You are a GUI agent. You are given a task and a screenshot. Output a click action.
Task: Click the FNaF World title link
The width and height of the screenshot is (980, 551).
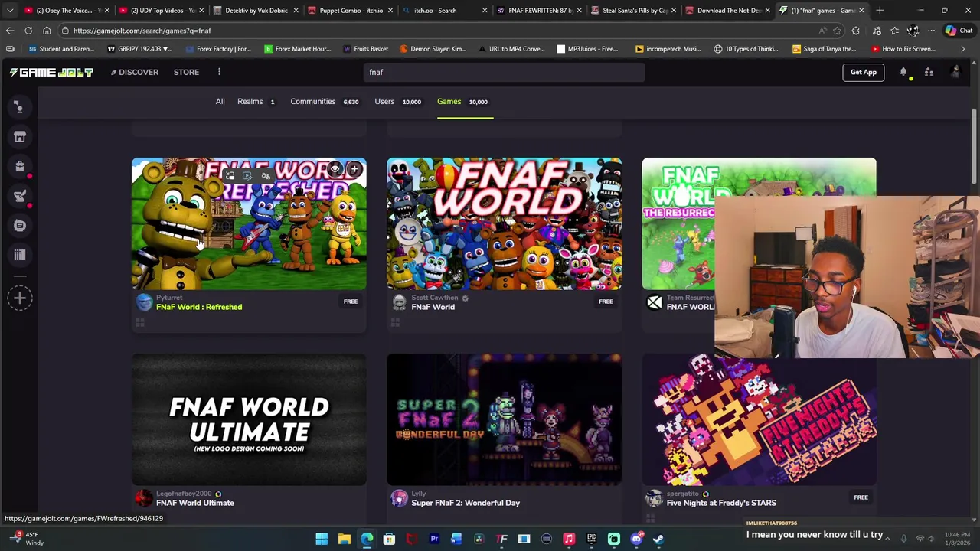pyautogui.click(x=433, y=307)
